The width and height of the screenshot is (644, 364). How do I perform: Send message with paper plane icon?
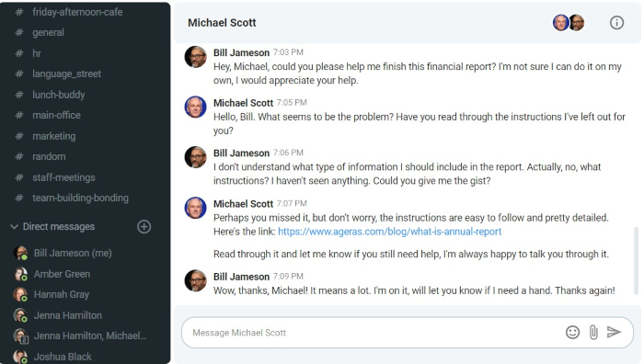pyautogui.click(x=614, y=332)
